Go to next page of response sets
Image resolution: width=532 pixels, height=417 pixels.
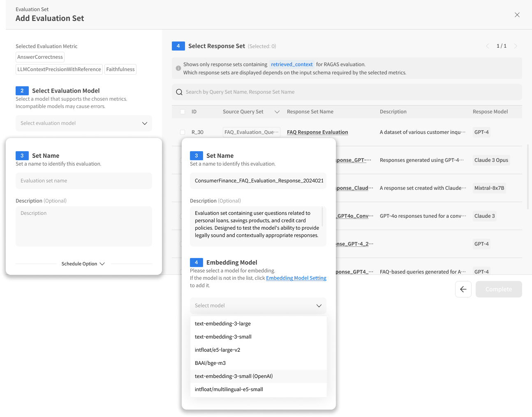point(516,46)
